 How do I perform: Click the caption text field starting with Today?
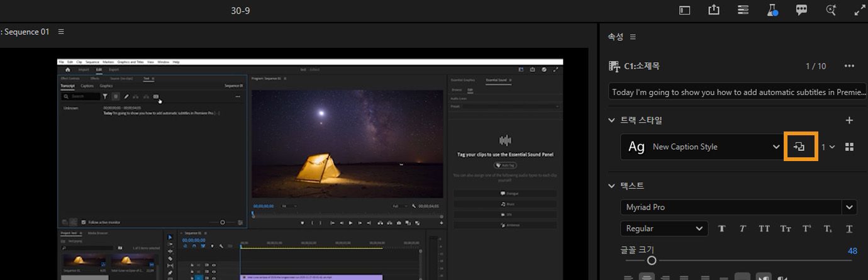(737, 92)
